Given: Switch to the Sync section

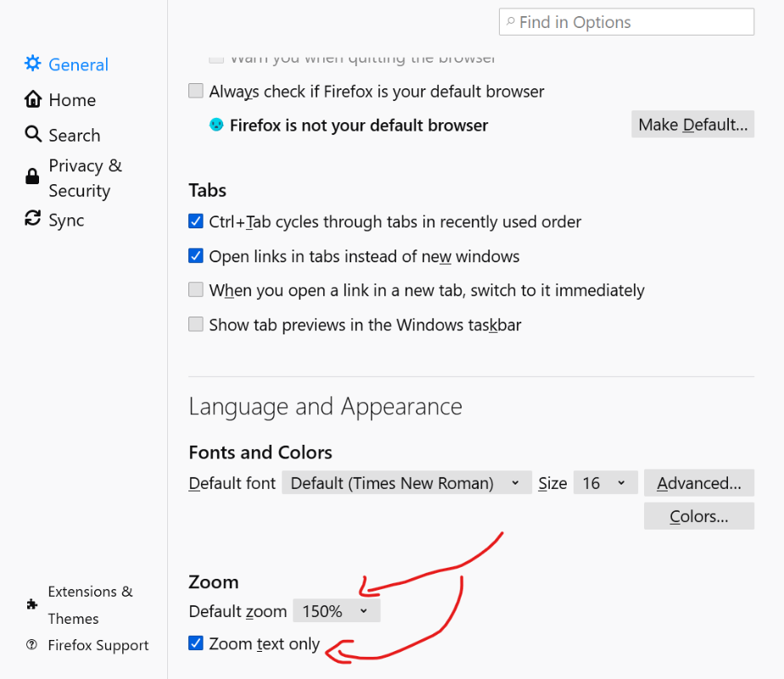Looking at the screenshot, I should pos(66,220).
